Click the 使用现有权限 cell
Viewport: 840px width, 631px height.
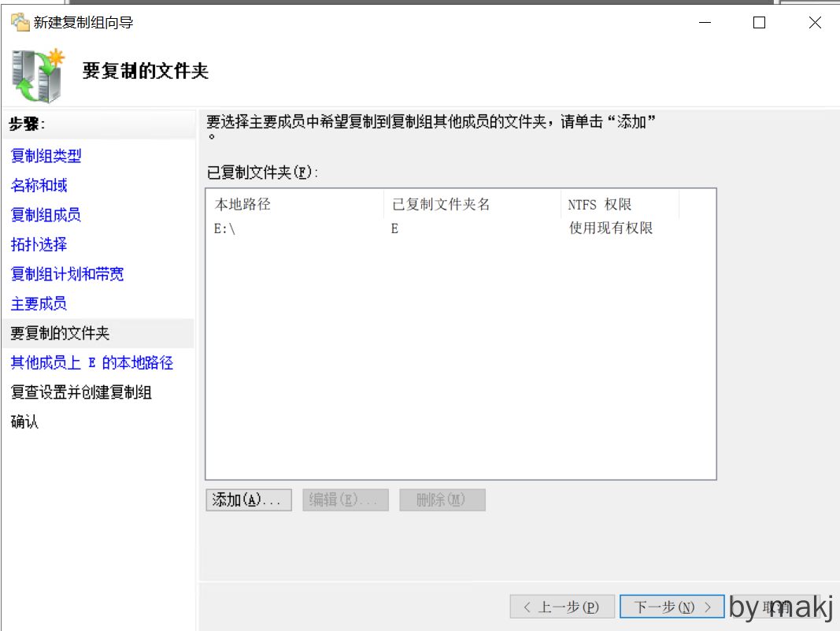[611, 228]
